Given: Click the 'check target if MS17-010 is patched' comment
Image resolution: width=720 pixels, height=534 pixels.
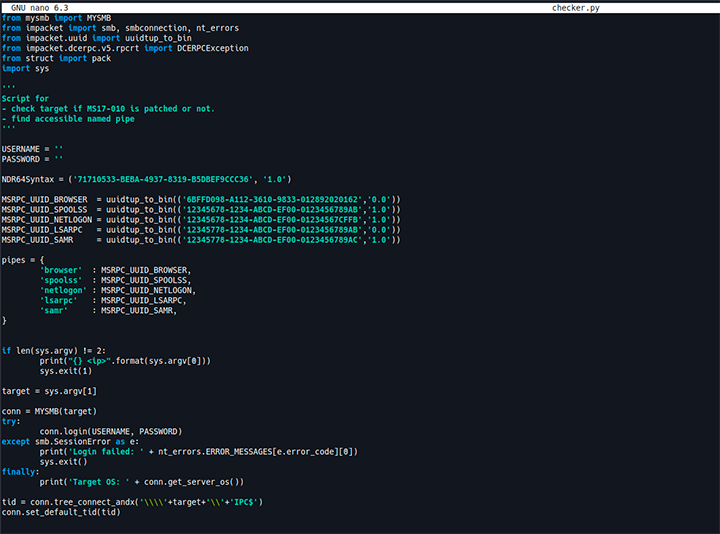Looking at the screenshot, I should (108, 109).
